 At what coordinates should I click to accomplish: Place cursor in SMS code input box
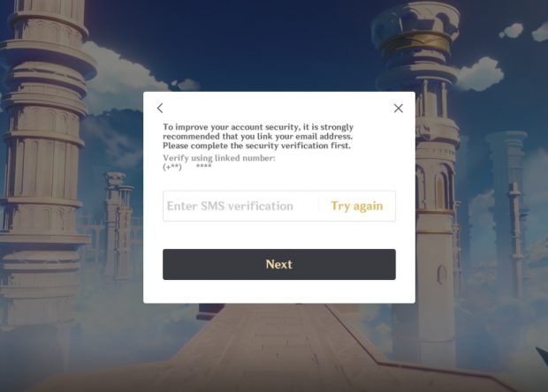pyautogui.click(x=241, y=206)
